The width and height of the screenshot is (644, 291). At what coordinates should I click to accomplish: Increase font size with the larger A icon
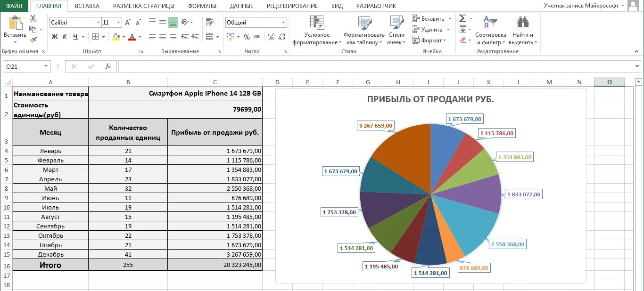coord(129,23)
